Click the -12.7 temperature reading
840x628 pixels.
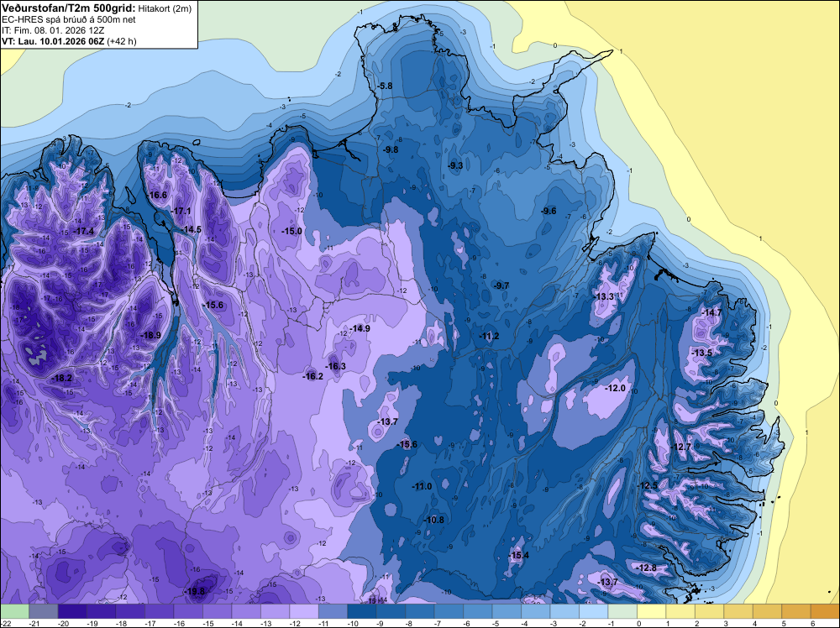[x=681, y=447]
